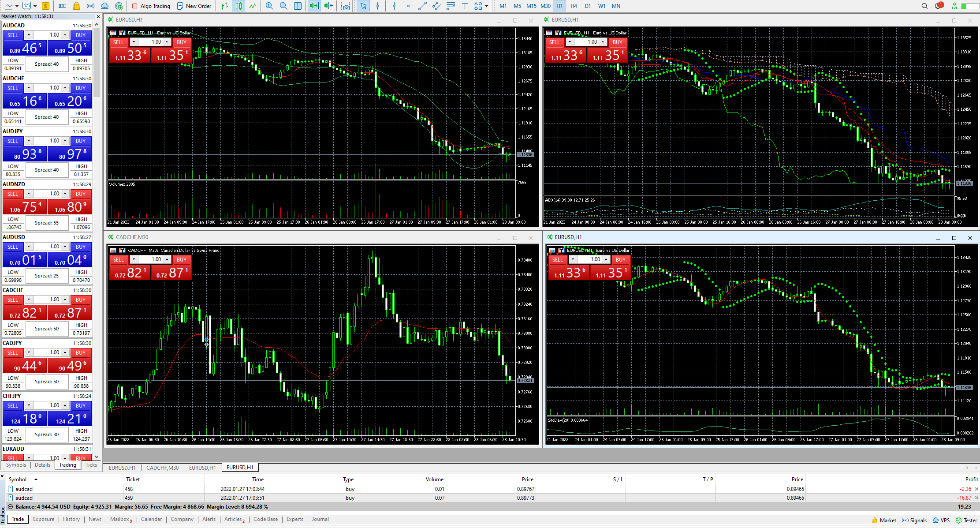
Task: Open the chart profiles dropdown arrow
Action: click(x=35, y=6)
